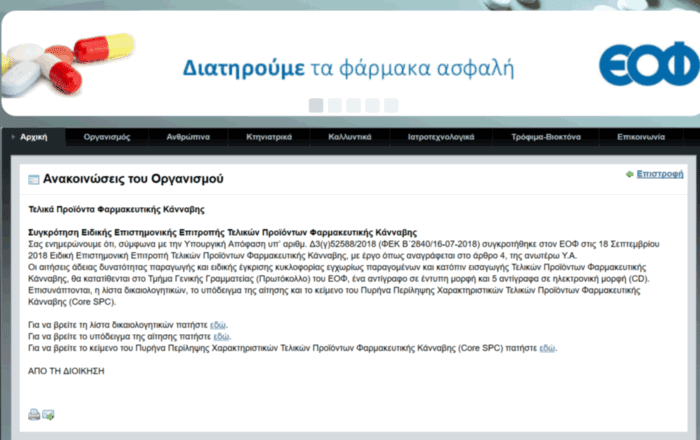Open the Κτηνιατρικά menu item
This screenshot has width=700, height=440.
[269, 137]
